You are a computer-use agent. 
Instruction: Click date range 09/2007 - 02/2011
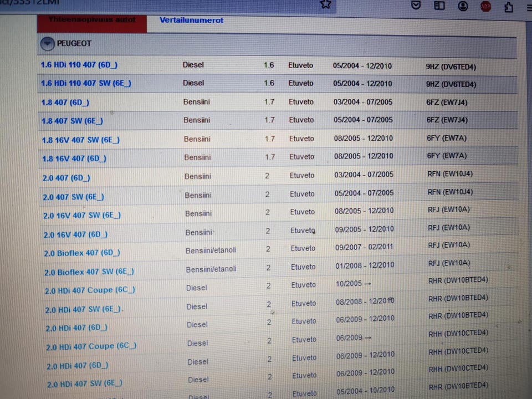(364, 247)
